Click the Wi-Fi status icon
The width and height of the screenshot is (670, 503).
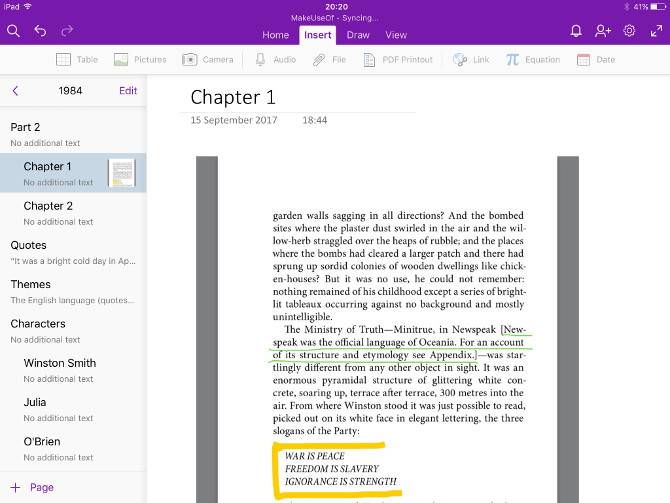point(28,6)
